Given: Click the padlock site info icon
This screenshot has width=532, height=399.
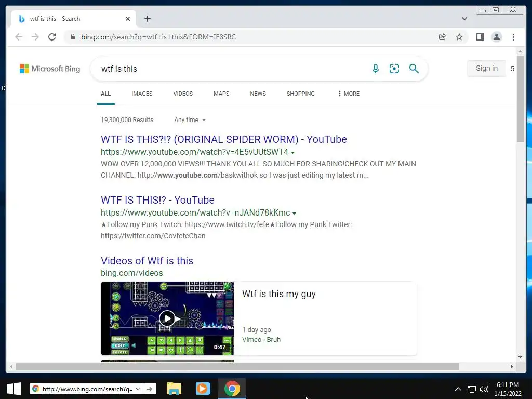Looking at the screenshot, I should click(x=72, y=37).
